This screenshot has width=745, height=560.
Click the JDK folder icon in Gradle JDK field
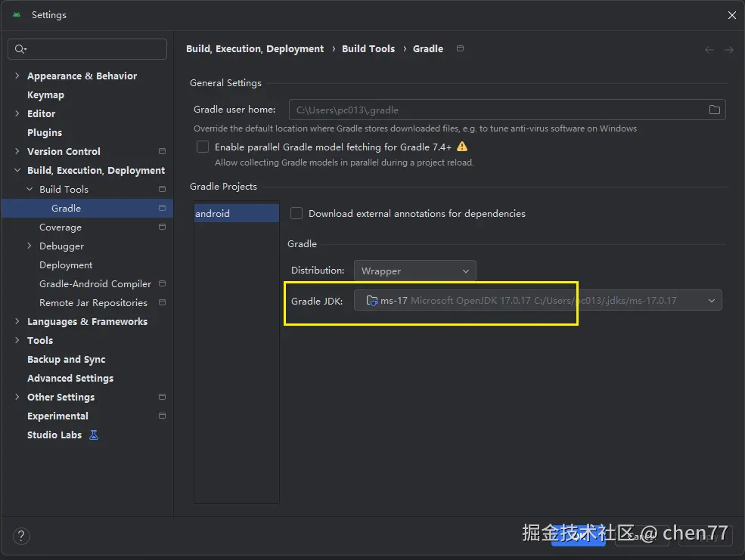372,301
